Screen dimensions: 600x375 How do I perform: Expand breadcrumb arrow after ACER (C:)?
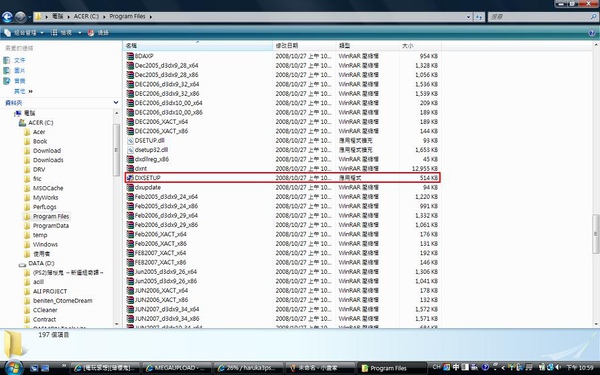pos(104,17)
